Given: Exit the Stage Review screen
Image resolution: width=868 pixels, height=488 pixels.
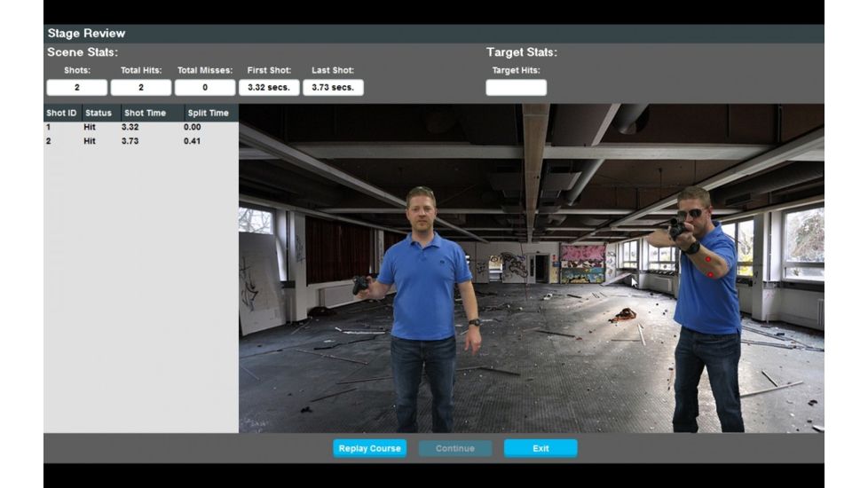Looking at the screenshot, I should pos(541,448).
